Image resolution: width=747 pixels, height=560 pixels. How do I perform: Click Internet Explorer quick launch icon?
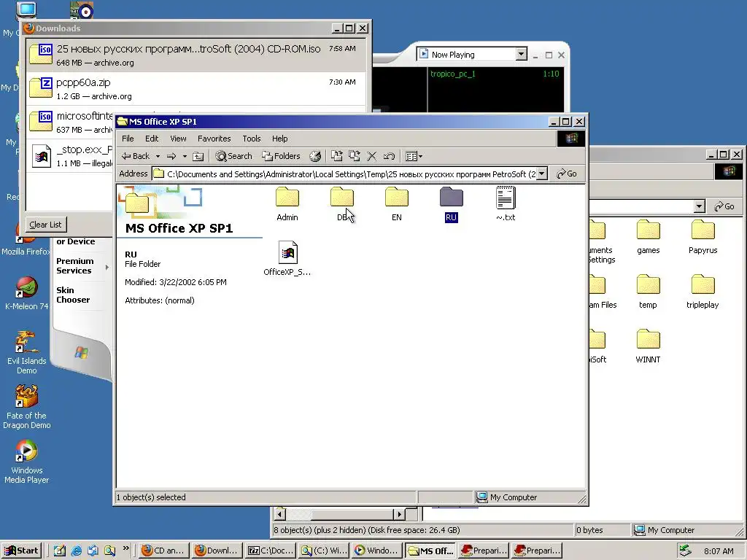[76, 551]
